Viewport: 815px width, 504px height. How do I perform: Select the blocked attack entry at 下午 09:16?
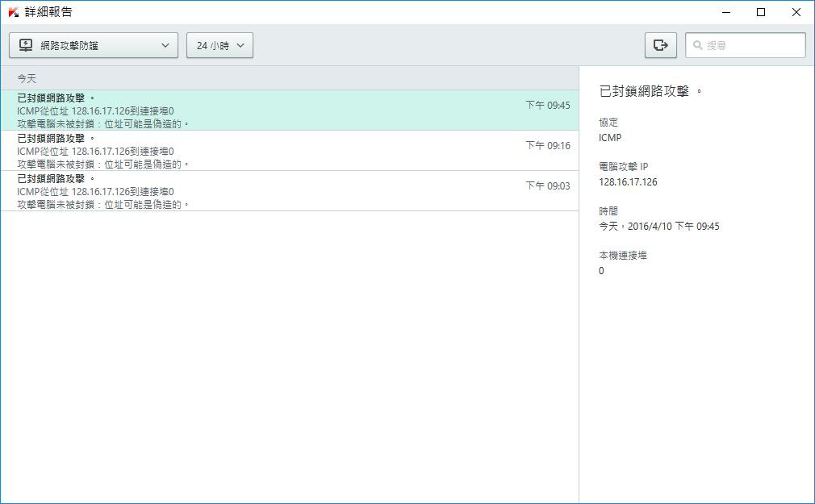[290, 151]
